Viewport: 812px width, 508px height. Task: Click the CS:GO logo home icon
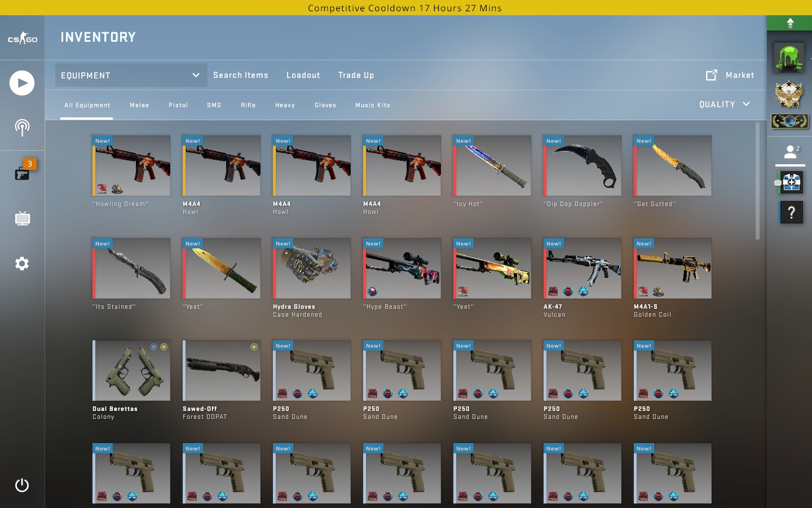coord(22,38)
